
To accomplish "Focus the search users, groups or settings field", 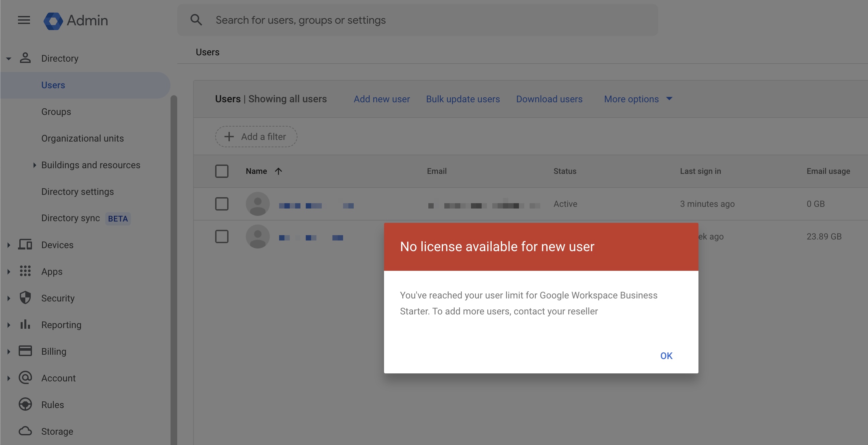I will pyautogui.click(x=417, y=20).
